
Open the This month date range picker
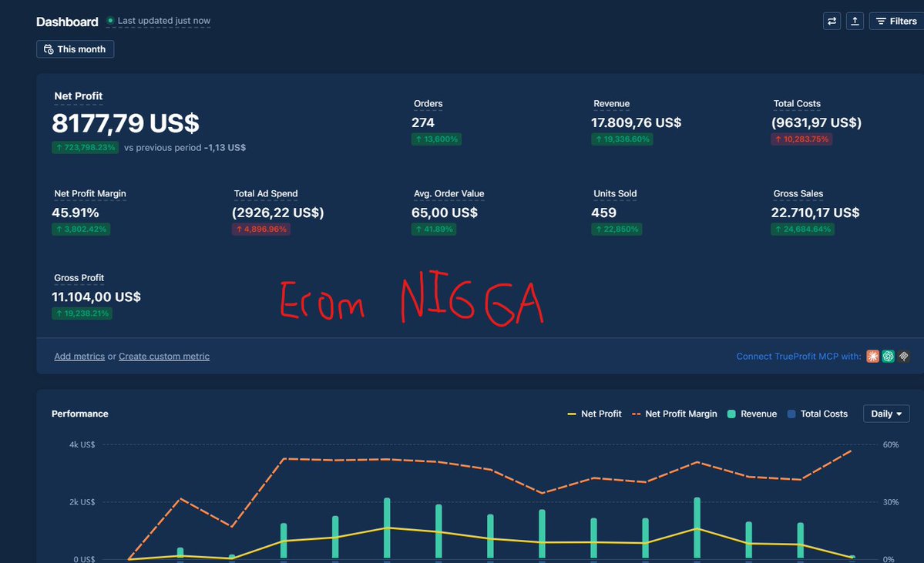point(75,49)
